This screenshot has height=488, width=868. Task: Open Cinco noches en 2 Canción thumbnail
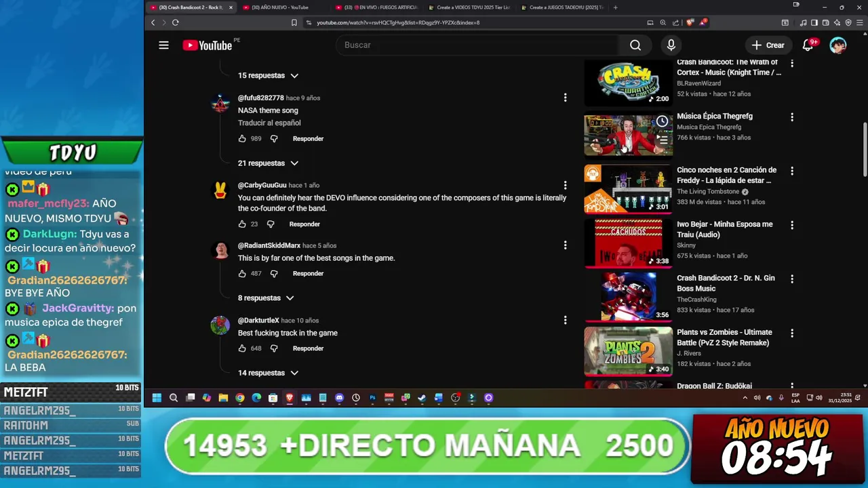(629, 189)
